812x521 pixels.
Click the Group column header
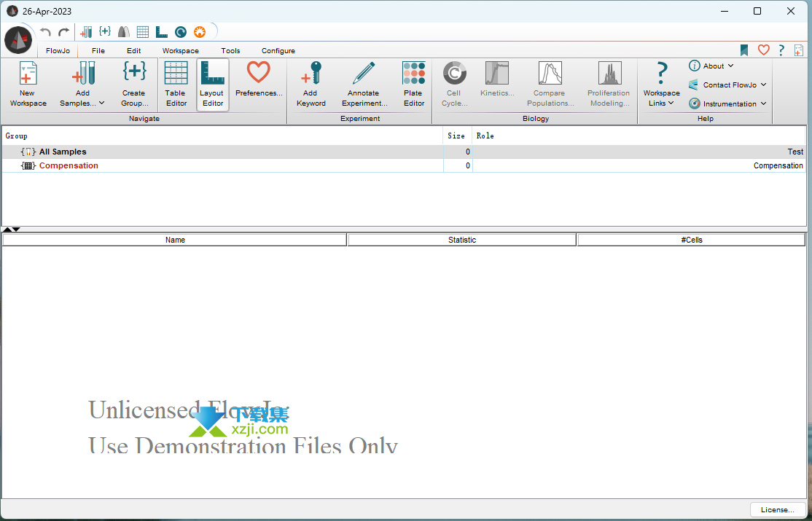(x=222, y=136)
